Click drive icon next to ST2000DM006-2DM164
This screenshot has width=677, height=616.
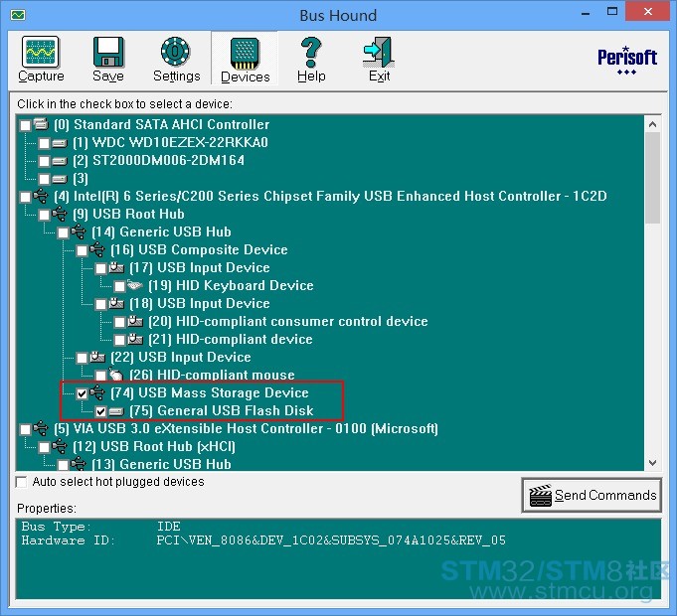point(60,161)
